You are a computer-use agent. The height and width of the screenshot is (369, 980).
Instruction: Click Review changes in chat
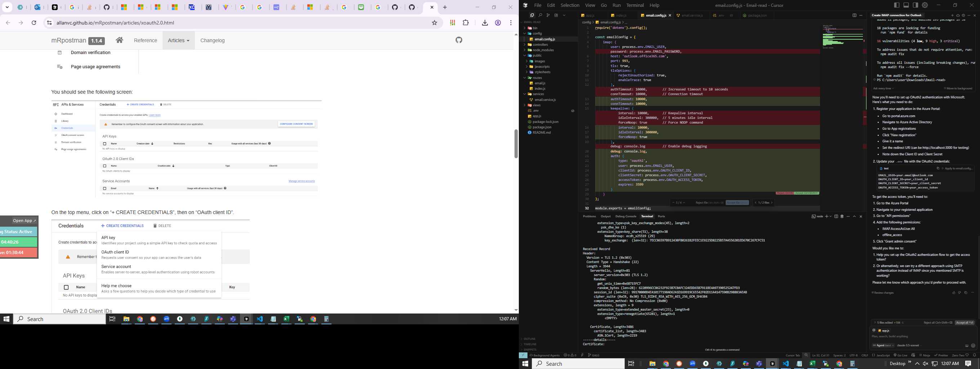pos(882,293)
